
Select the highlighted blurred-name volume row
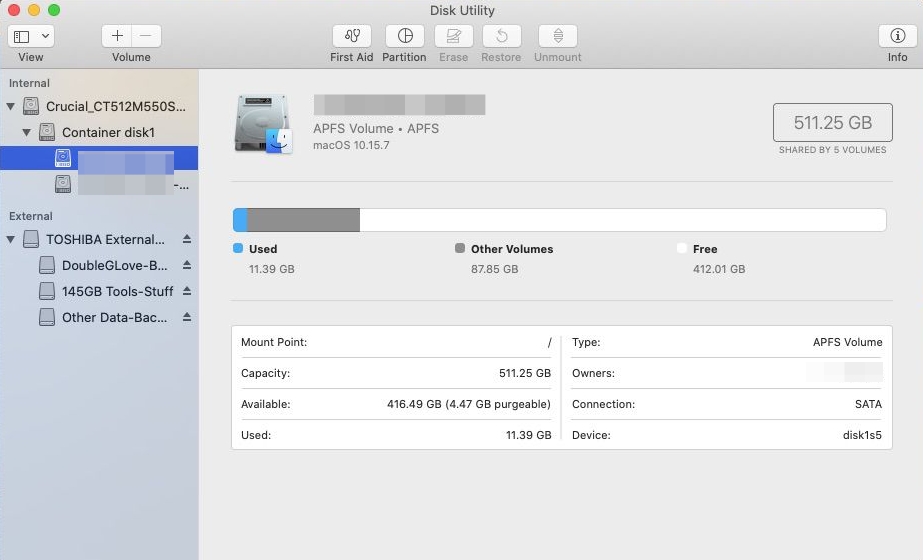(x=99, y=158)
